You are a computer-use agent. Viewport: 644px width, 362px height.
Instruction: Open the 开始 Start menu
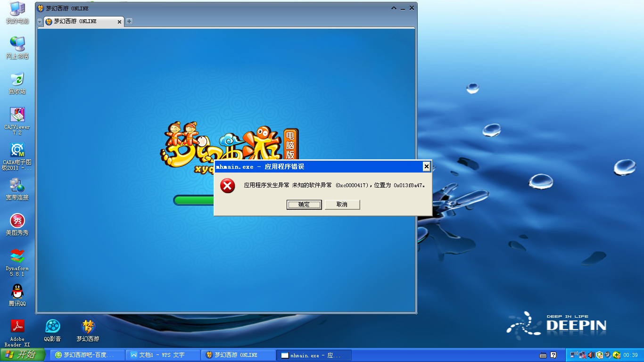point(23,355)
